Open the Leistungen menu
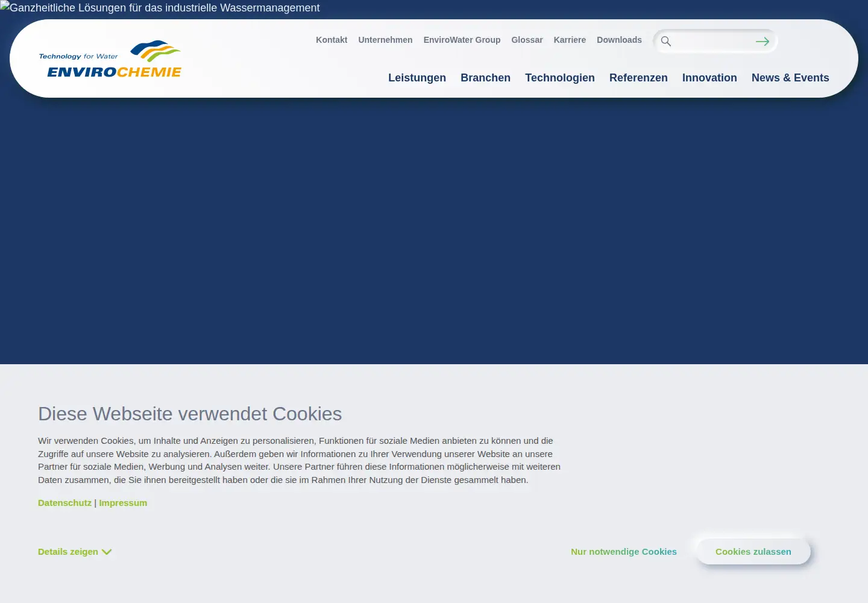 [417, 78]
